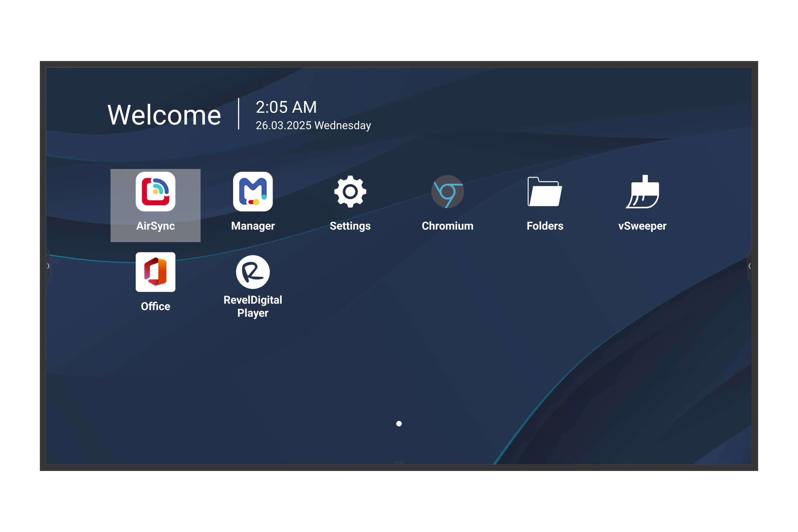Click the vSweeper label text

click(642, 226)
